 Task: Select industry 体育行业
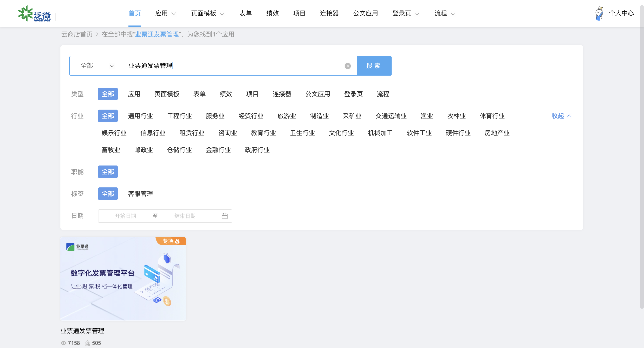492,116
